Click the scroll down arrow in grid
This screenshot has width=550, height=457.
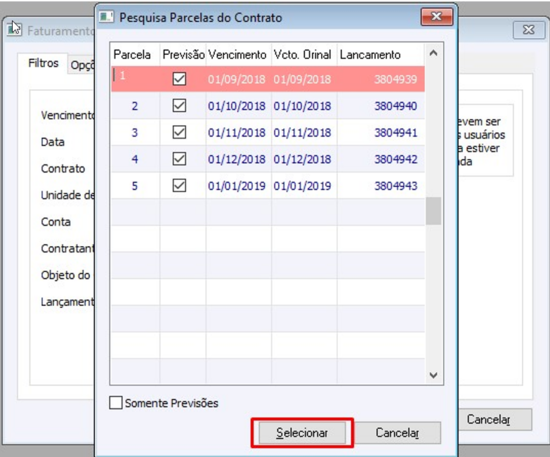pyautogui.click(x=434, y=375)
